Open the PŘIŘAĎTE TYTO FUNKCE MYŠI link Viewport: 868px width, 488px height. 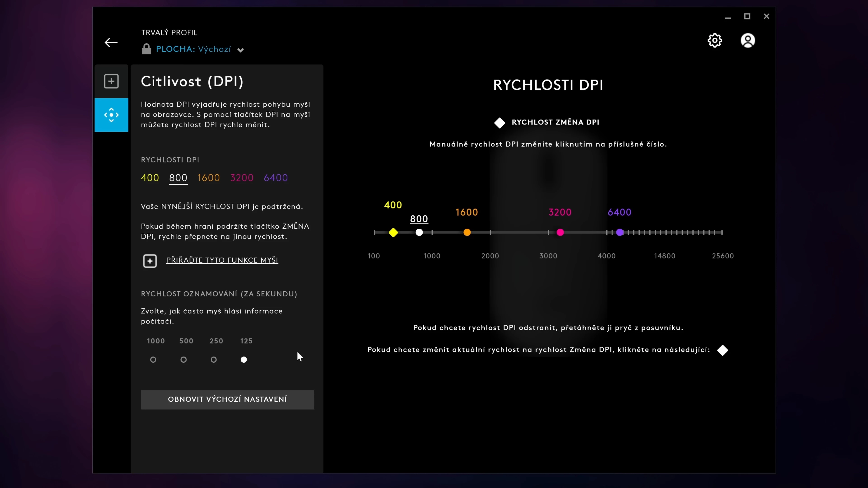[222, 260]
